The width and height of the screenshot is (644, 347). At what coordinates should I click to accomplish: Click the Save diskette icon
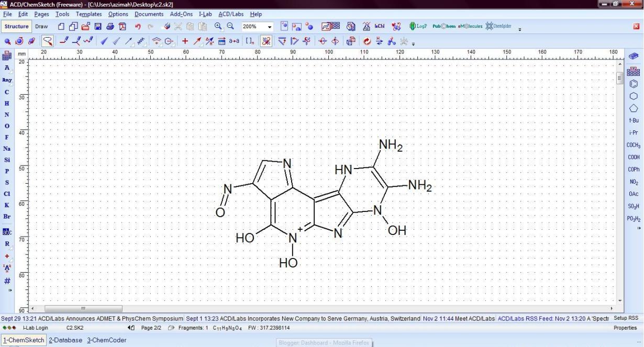[98, 27]
